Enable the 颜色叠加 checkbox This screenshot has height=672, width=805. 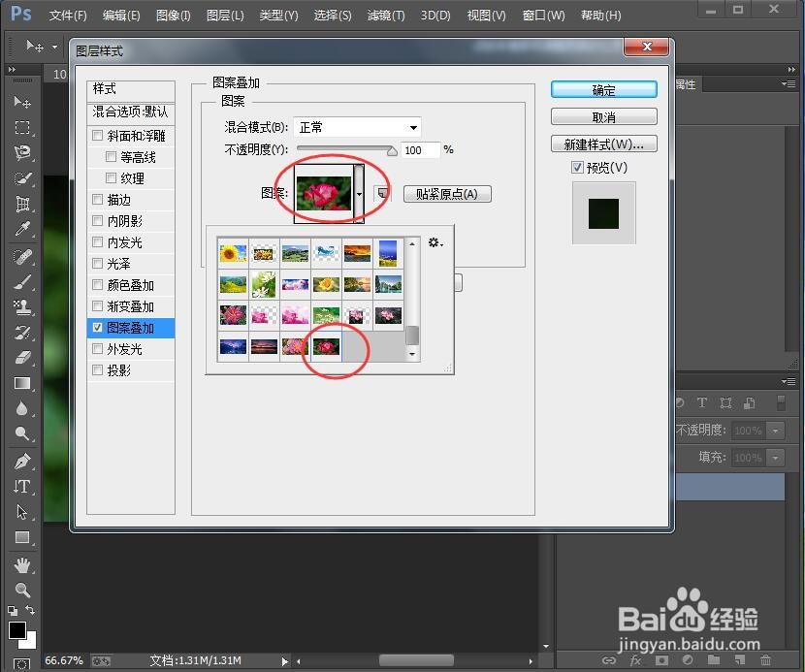98,285
